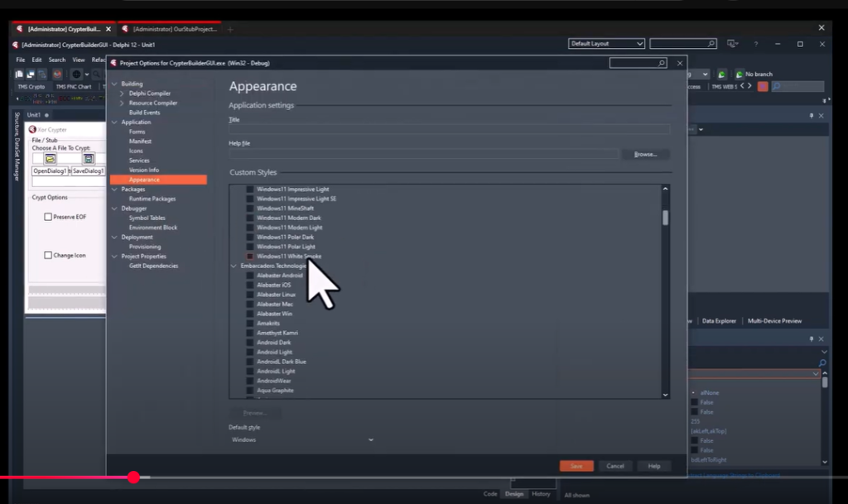
Task: Click the Save button
Action: tap(576, 466)
